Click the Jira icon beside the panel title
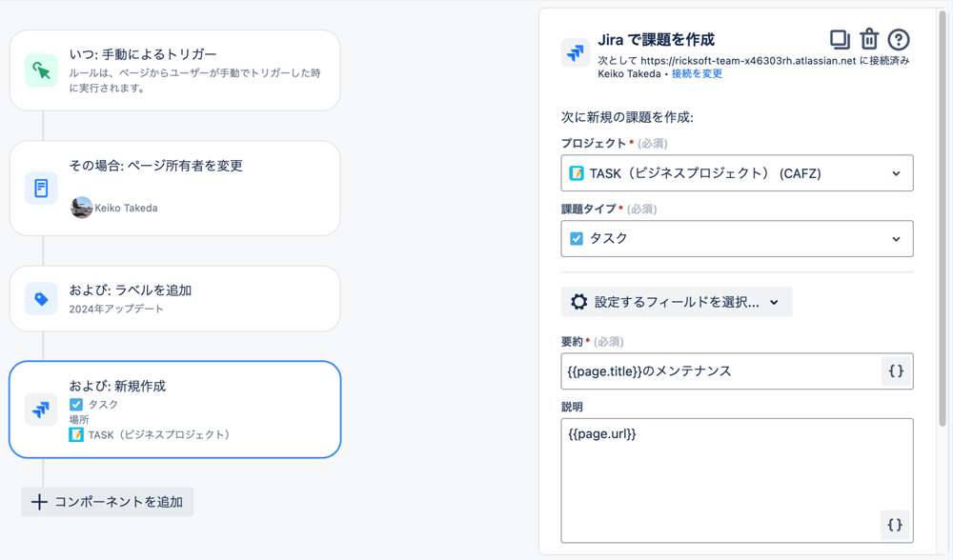This screenshot has height=560, width=953. click(x=575, y=52)
